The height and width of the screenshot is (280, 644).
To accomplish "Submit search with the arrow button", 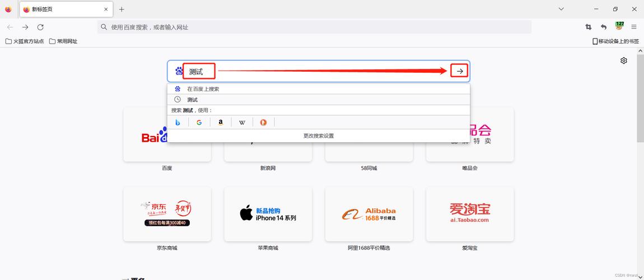I will 460,72.
